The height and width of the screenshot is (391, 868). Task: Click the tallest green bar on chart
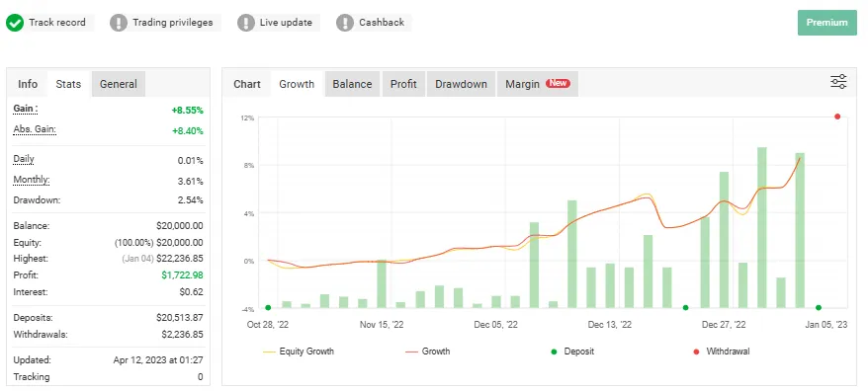761,227
